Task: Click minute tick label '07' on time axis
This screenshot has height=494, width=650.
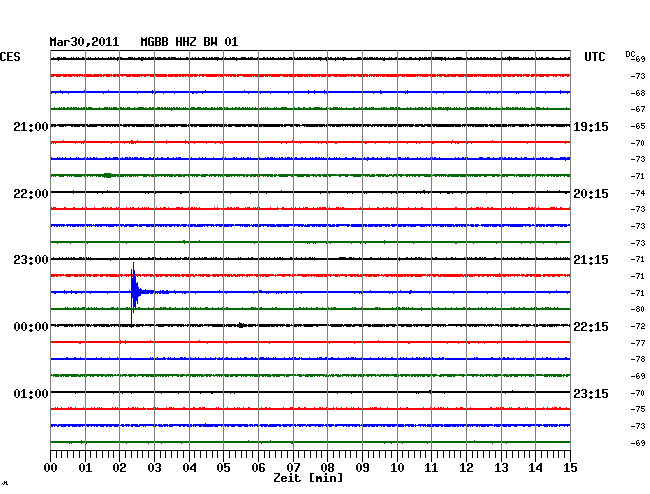Action: pos(293,468)
